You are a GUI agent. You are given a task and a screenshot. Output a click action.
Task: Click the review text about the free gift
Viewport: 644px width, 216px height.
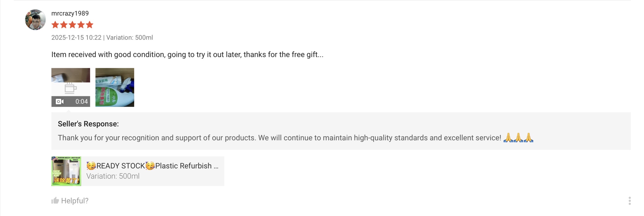pos(187,54)
